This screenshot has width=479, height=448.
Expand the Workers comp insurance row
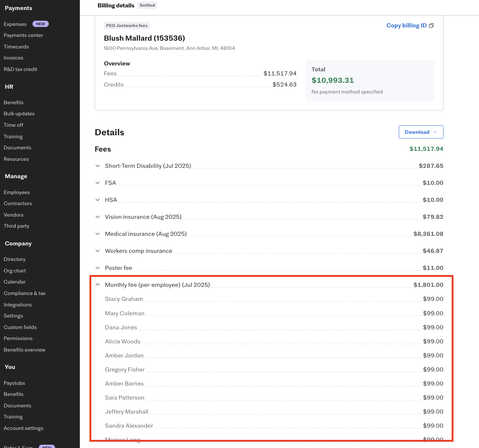pos(98,251)
